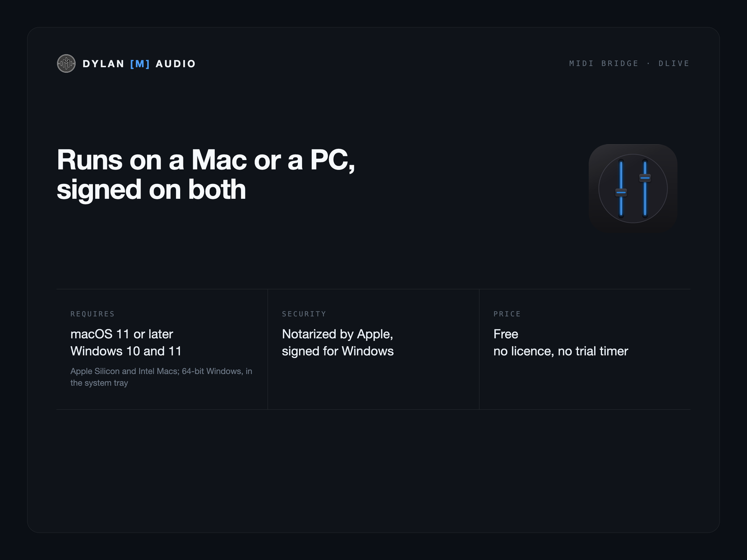Click the 'Free' price text
Screen dimensions: 747x560
coord(506,334)
